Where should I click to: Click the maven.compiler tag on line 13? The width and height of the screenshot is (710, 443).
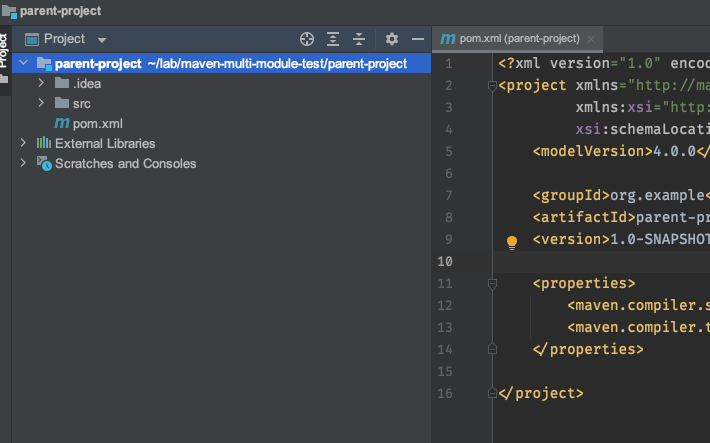638,327
